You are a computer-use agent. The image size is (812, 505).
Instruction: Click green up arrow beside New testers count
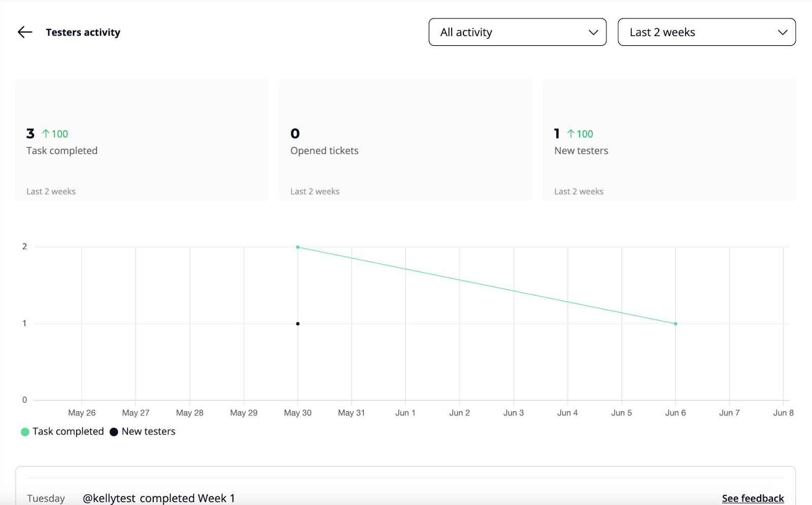(x=571, y=134)
